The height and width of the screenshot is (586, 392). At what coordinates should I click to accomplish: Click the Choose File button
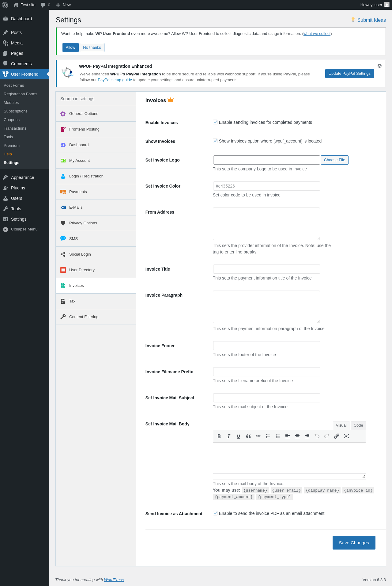tap(334, 160)
